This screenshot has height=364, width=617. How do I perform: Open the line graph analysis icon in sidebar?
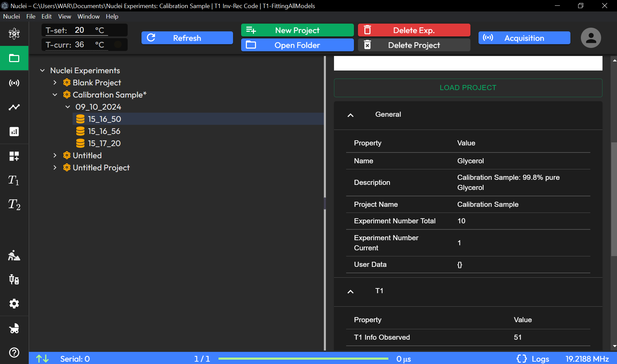[14, 107]
